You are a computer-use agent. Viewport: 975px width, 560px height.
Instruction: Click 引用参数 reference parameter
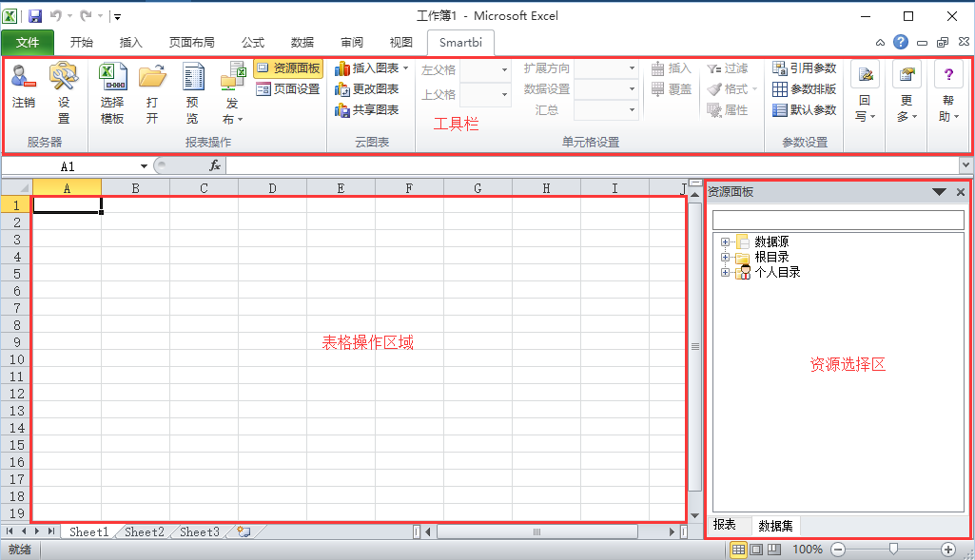point(805,68)
